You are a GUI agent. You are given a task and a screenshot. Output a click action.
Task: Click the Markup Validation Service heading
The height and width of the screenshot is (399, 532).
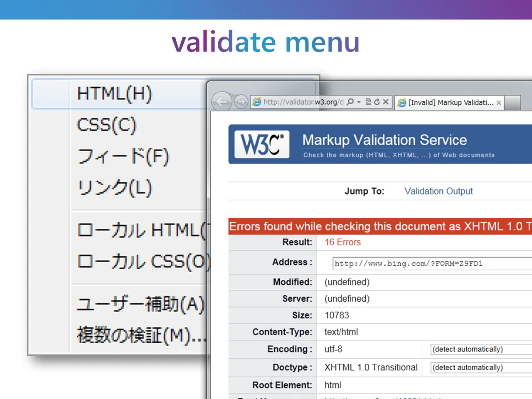384,140
